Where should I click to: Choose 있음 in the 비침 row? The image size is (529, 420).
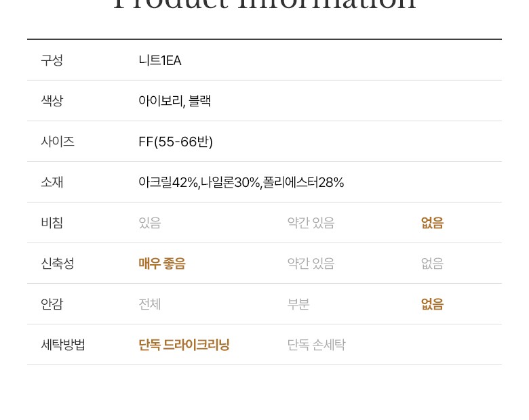point(149,223)
